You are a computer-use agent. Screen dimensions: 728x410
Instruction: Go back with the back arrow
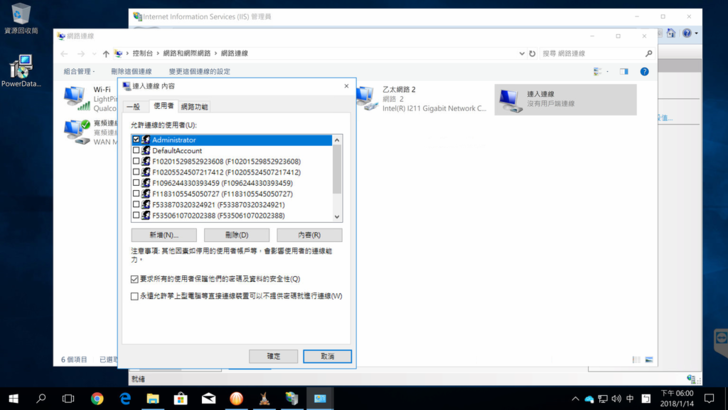click(64, 54)
